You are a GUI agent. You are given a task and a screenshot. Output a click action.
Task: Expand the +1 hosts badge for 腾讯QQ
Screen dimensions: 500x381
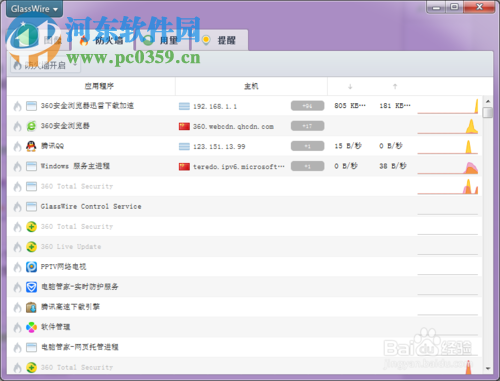[307, 146]
